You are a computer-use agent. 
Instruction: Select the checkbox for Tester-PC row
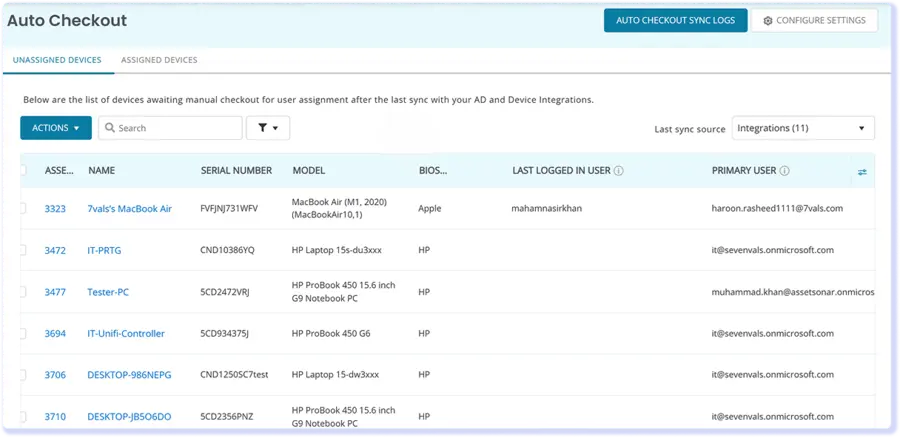(23, 292)
